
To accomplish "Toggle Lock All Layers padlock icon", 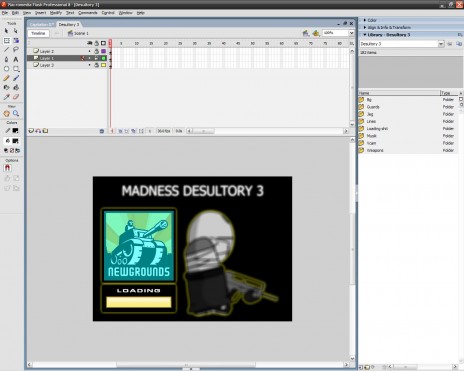I will pos(97,43).
